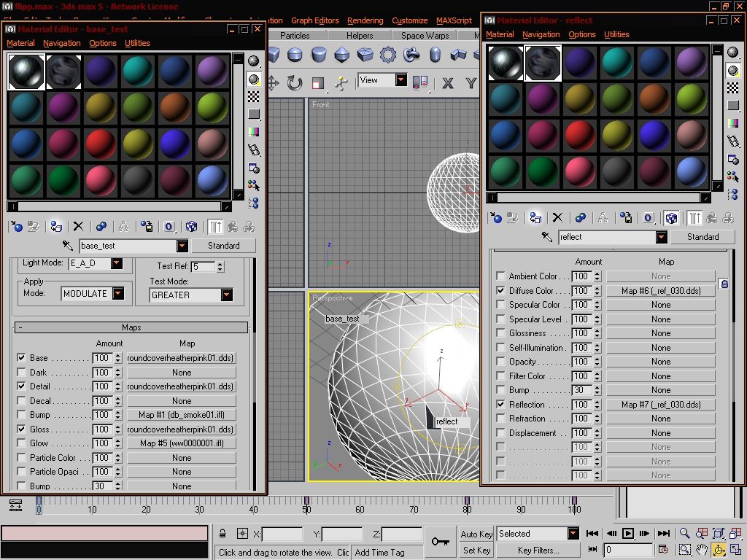Viewport: 747px width, 560px height.
Task: Switch to the Space Warps tab
Action: (x=425, y=36)
